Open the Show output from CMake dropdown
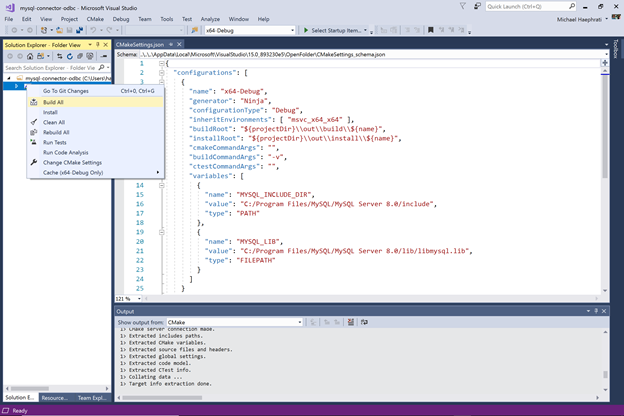624x416 pixels. pyautogui.click(x=300, y=322)
